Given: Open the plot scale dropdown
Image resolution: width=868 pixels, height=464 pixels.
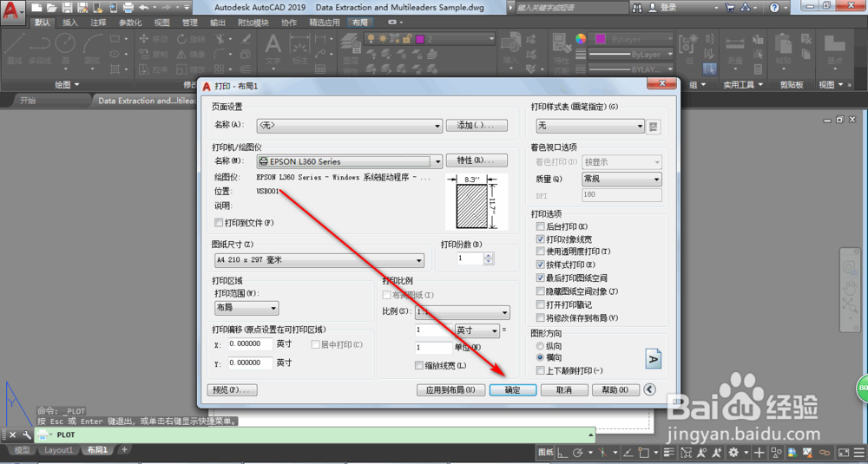Looking at the screenshot, I should pos(463,312).
